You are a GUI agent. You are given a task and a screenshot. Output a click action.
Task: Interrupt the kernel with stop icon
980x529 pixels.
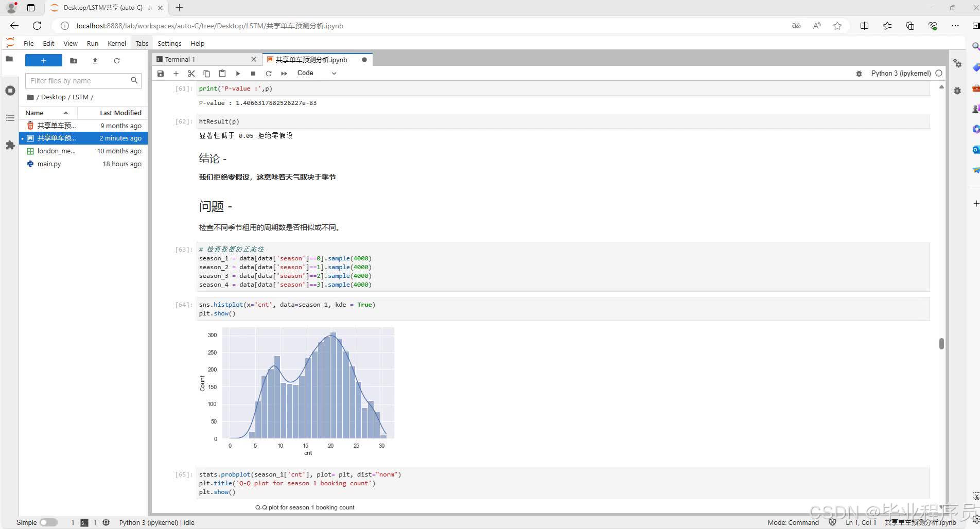click(253, 74)
